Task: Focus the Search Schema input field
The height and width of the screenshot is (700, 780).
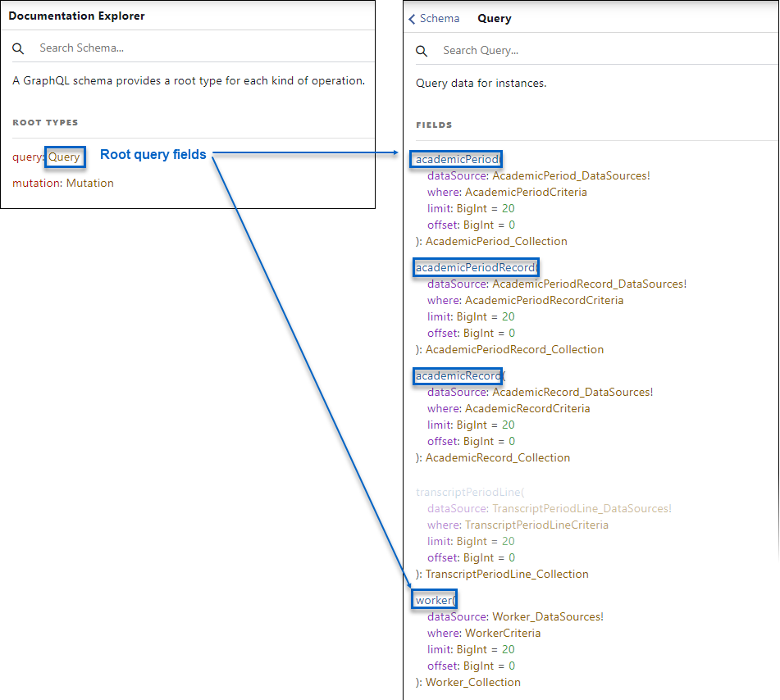Action: (x=206, y=48)
